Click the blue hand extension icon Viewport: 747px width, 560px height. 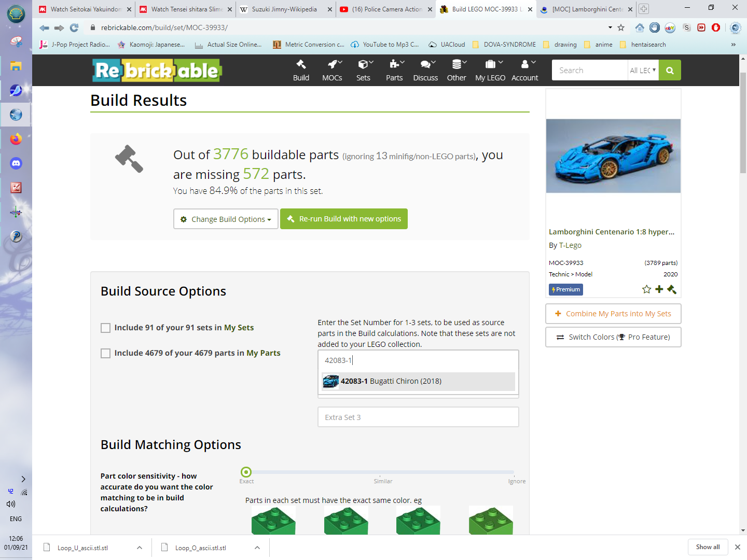coord(655,27)
